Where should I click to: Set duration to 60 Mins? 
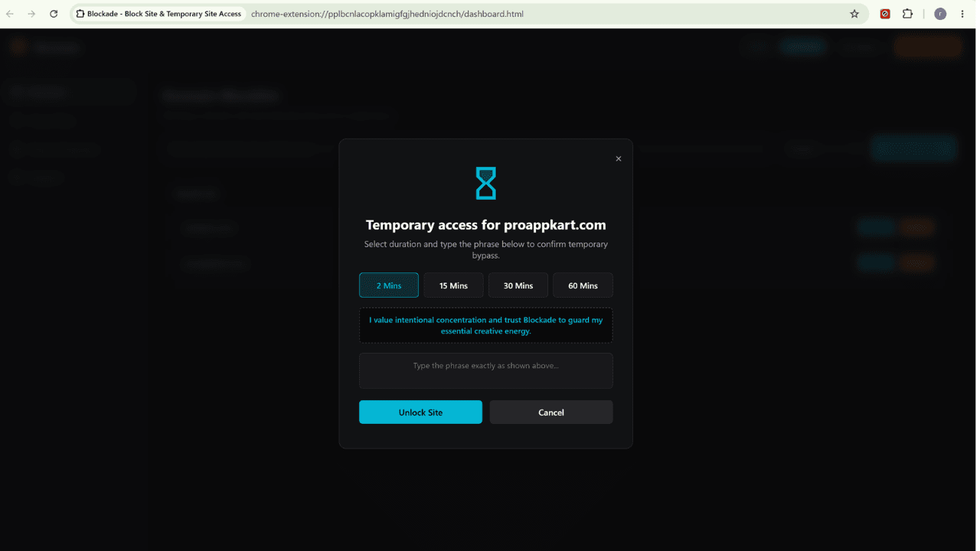pyautogui.click(x=583, y=285)
